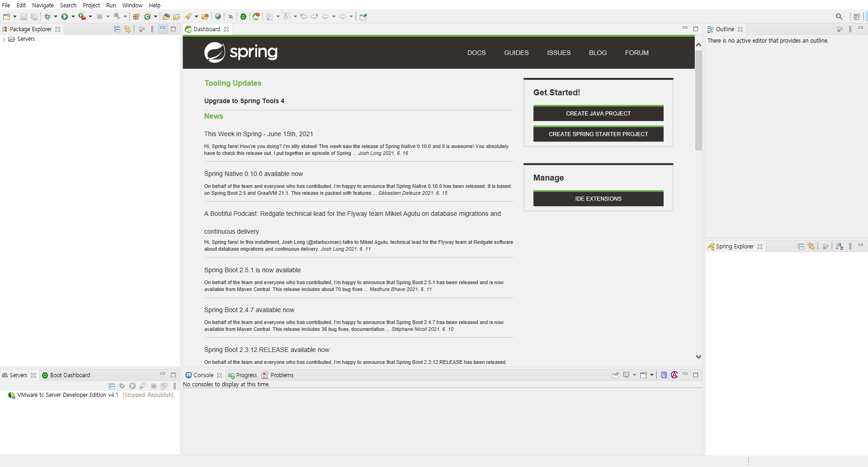868x467 pixels.
Task: Collapse all in Package Explorer
Action: 117,29
